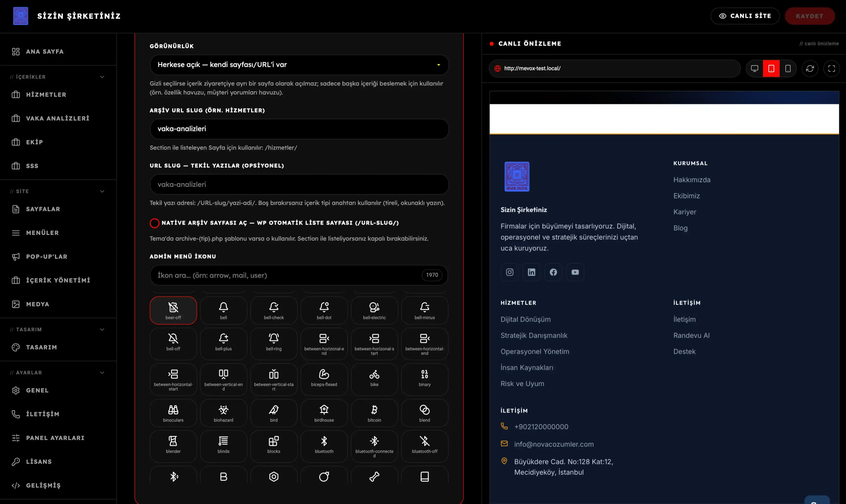
Task: Click the Kaydet button
Action: coord(809,16)
